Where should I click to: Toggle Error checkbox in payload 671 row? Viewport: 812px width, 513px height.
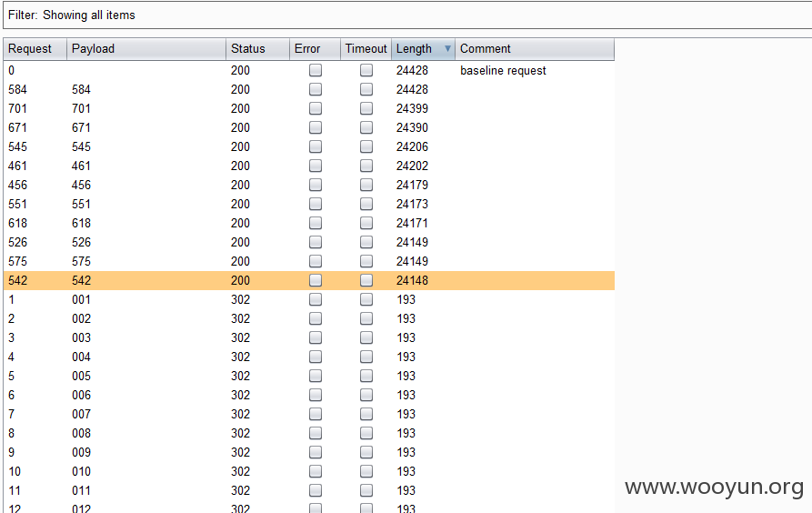click(x=316, y=127)
